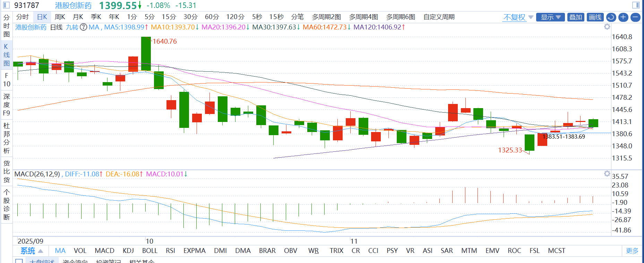
Task: Click the 港股创新药 index name link
Action: tap(73, 6)
